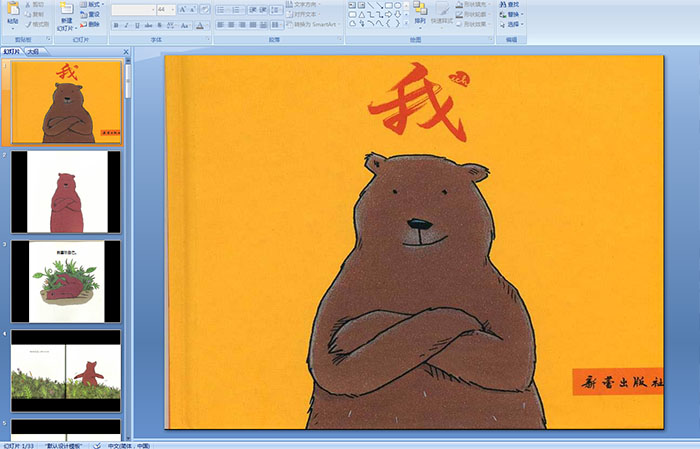Click the New Slide (新建幻灯片) icon

point(67,9)
